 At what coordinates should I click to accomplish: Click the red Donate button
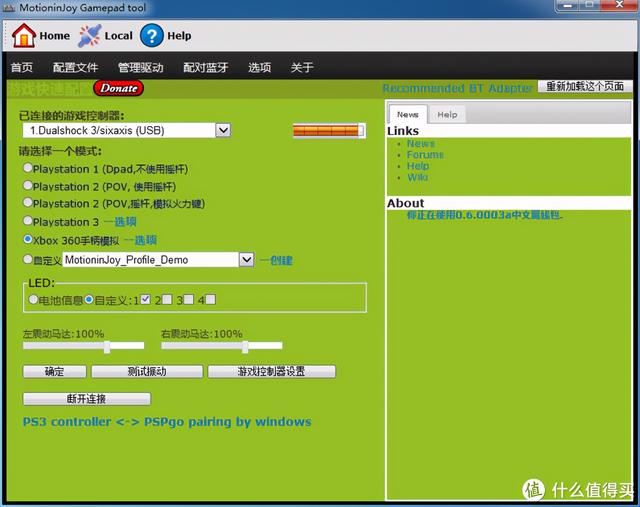click(x=119, y=88)
